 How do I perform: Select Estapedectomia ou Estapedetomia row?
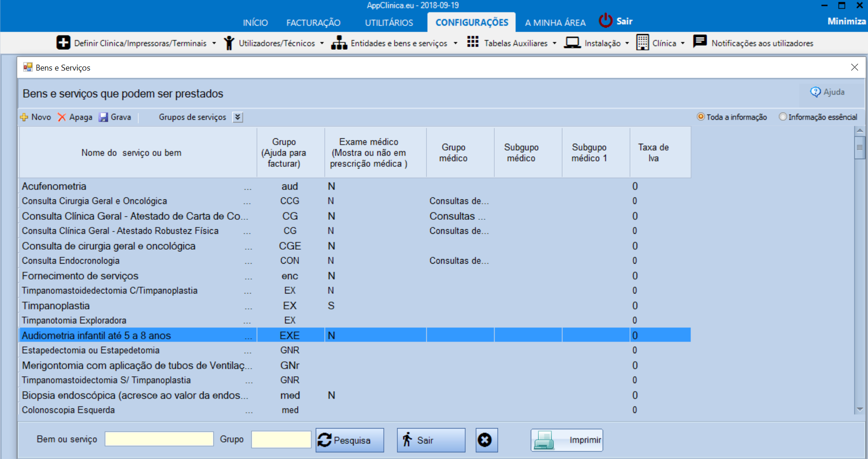(x=355, y=350)
